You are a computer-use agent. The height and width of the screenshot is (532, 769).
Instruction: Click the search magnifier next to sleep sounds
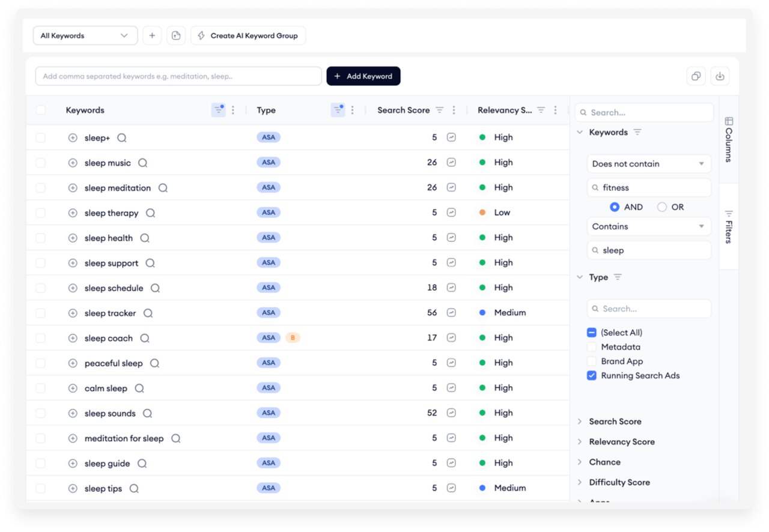tap(148, 413)
